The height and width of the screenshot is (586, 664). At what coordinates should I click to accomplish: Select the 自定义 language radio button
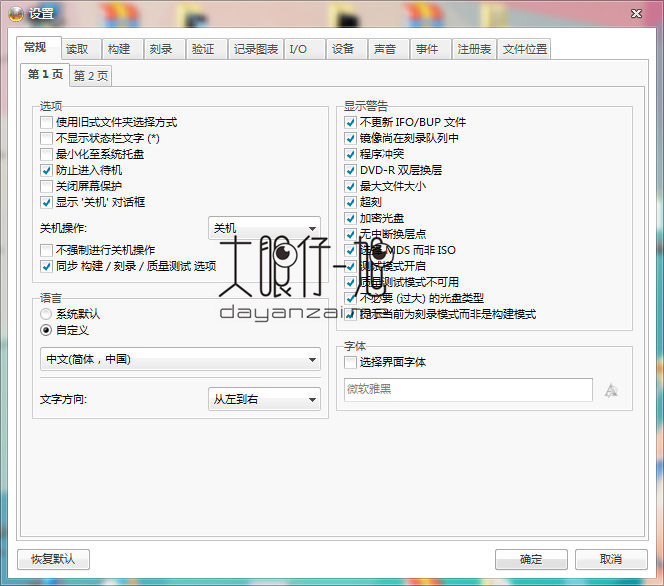65,330
